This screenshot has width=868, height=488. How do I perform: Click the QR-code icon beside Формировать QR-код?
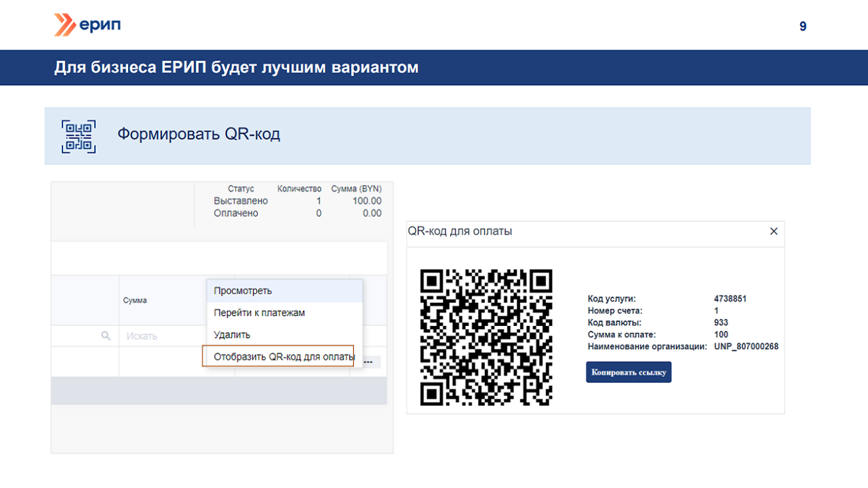79,136
